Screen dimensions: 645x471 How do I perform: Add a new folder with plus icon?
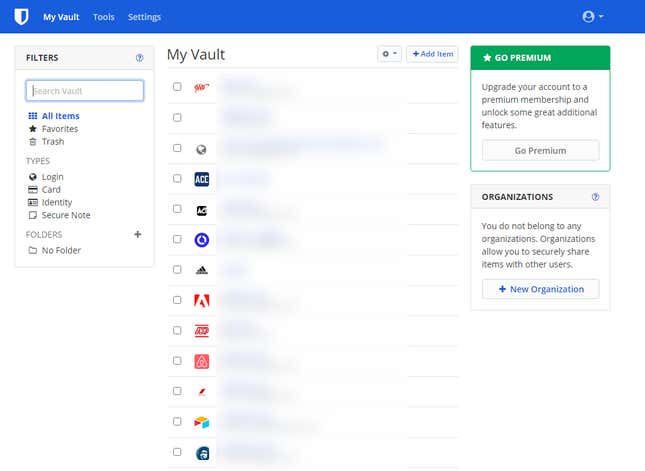138,234
